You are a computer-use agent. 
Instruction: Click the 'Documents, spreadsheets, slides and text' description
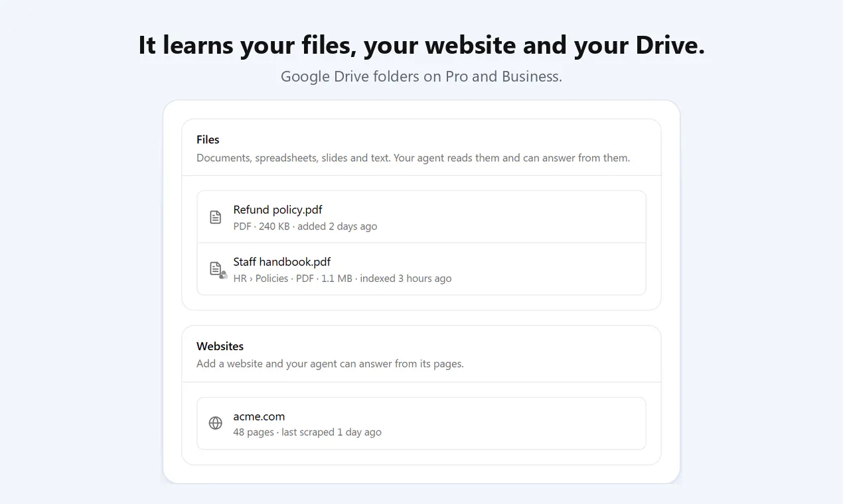413,158
